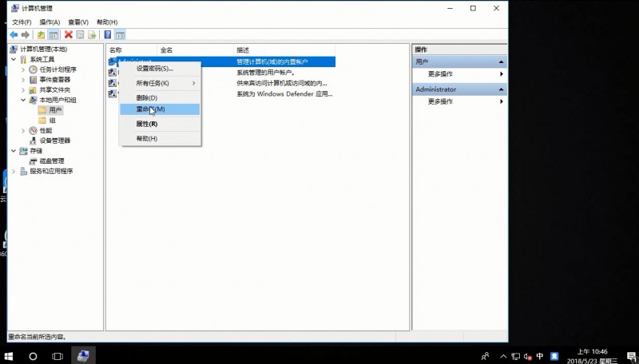
Task: Collapse the 本地用户和组 tree node
Action: (x=23, y=100)
